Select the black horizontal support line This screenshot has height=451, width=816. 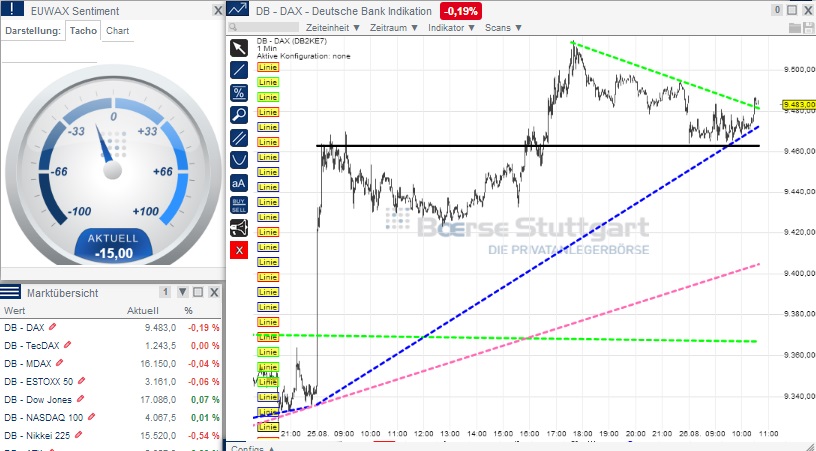538,146
